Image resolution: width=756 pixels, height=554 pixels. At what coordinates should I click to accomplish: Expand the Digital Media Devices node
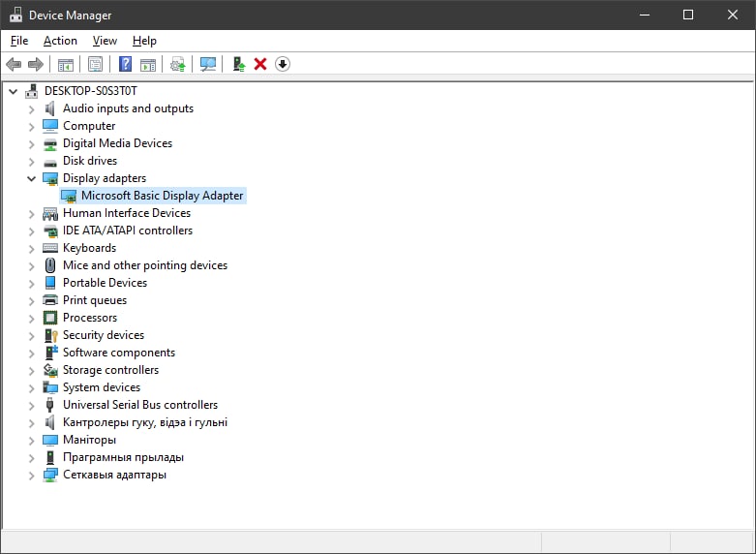pyautogui.click(x=31, y=143)
